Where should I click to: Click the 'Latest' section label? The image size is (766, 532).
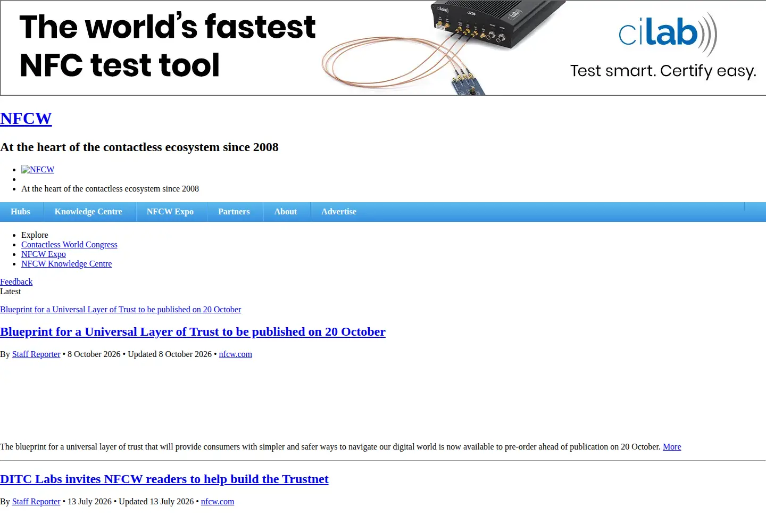tap(11, 292)
